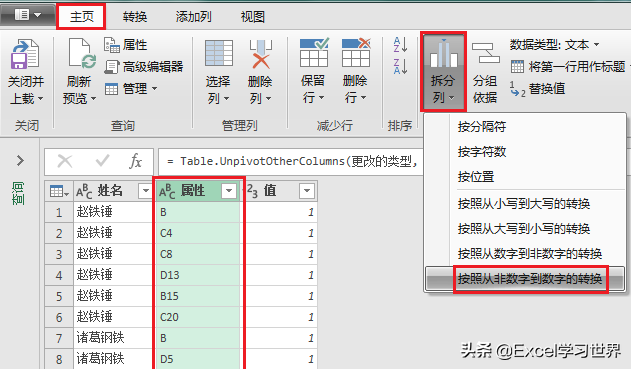Click the 选择列 table icon

coord(219,53)
